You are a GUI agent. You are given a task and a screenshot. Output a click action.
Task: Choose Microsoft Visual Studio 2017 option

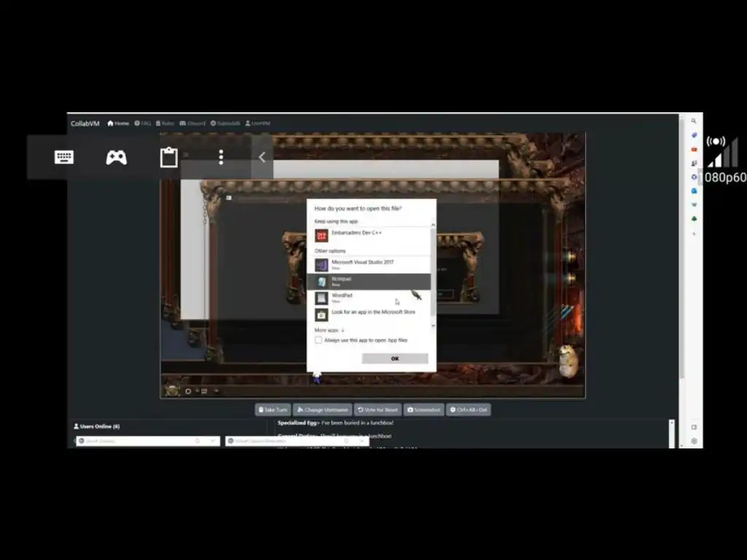pos(368,265)
